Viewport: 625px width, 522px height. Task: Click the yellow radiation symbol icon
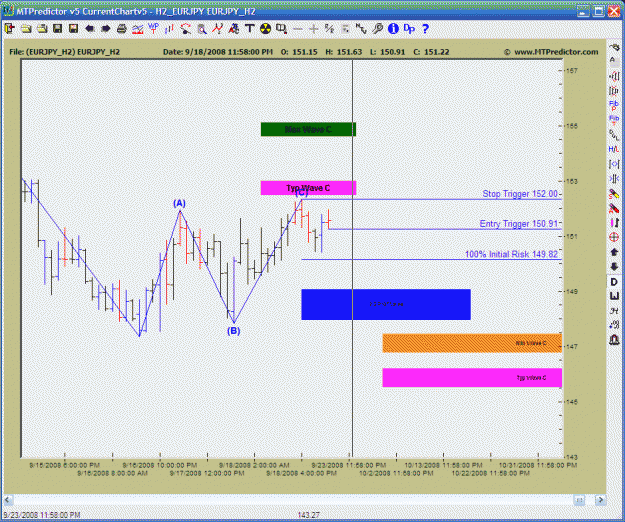pos(265,29)
